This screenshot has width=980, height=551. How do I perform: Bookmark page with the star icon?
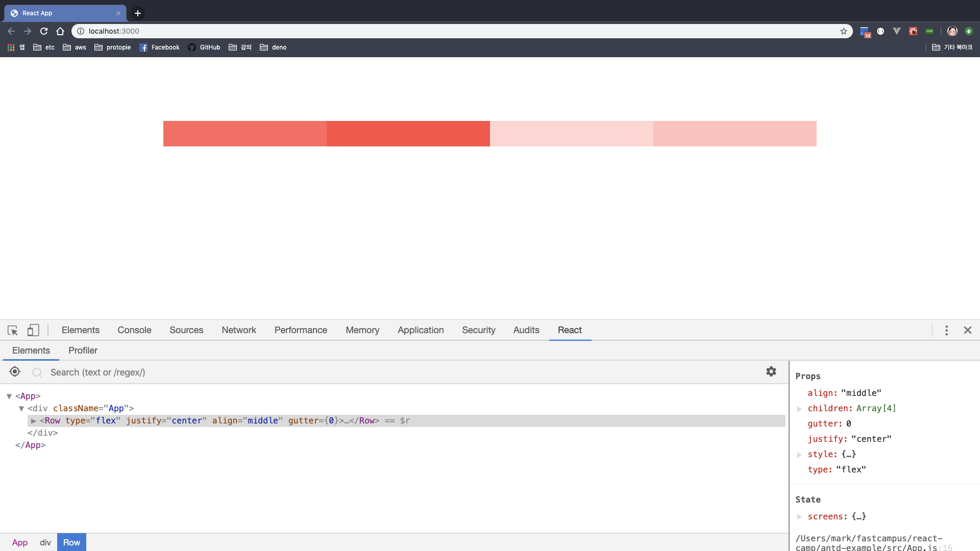click(x=844, y=31)
